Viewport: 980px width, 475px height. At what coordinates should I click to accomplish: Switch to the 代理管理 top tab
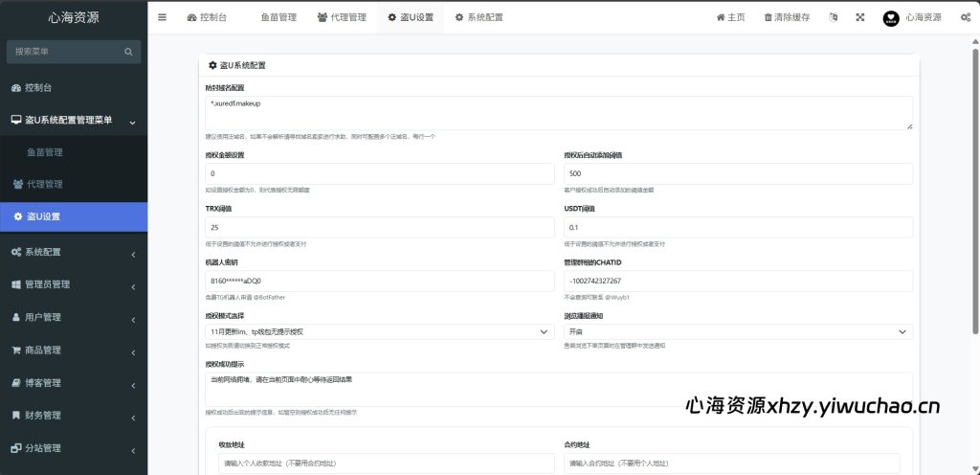[x=342, y=17]
